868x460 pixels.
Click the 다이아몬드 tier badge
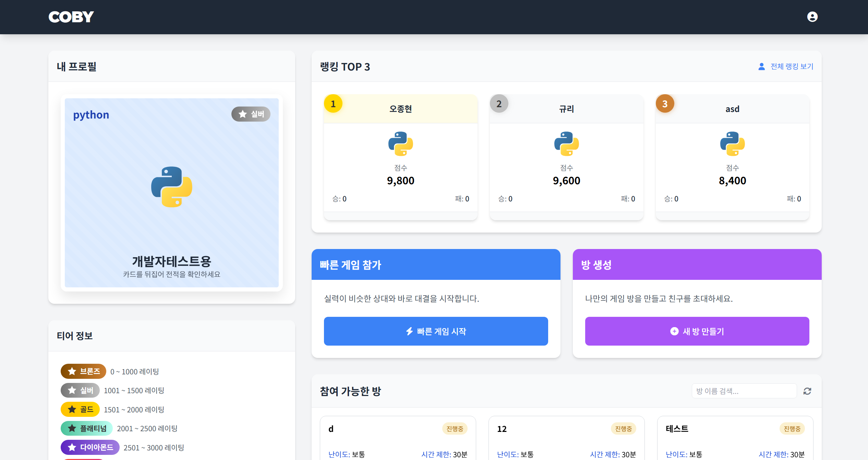pyautogui.click(x=90, y=447)
